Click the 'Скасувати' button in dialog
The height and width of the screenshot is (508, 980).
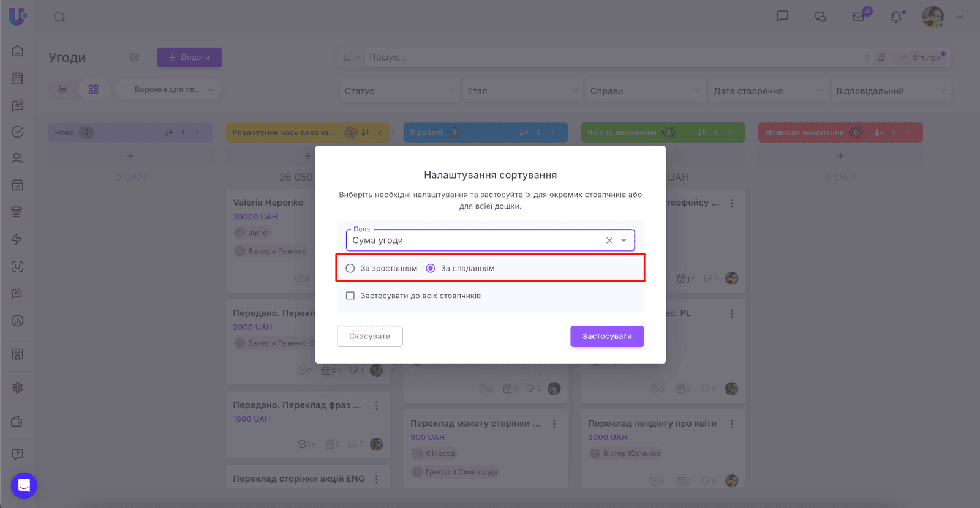point(370,336)
